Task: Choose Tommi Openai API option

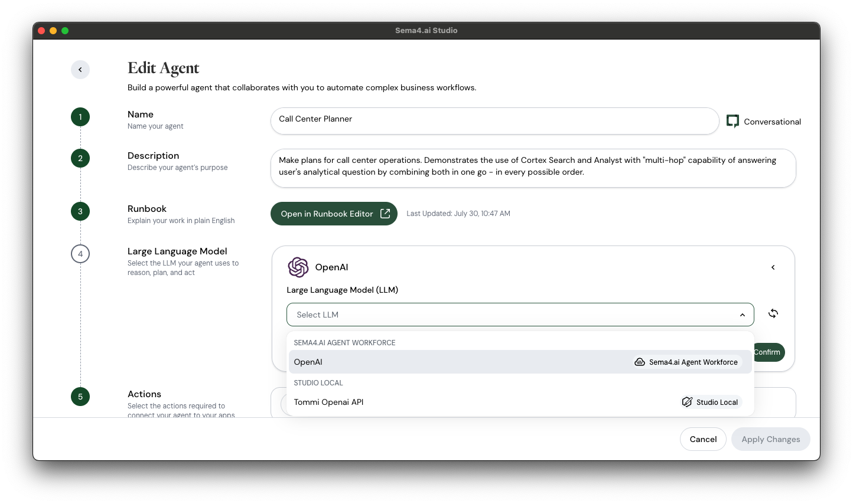Action: [x=520, y=402]
